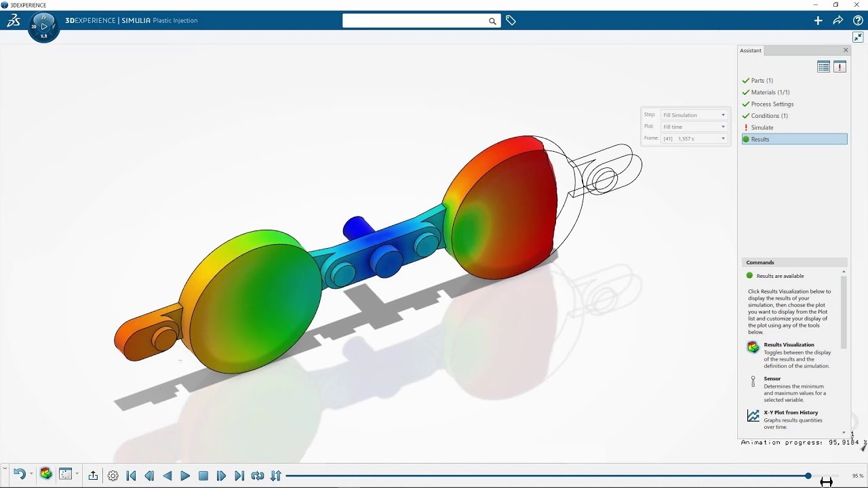This screenshot has height=488, width=868.
Task: Expand the dropdown arrow next to undo
Action: 31,474
